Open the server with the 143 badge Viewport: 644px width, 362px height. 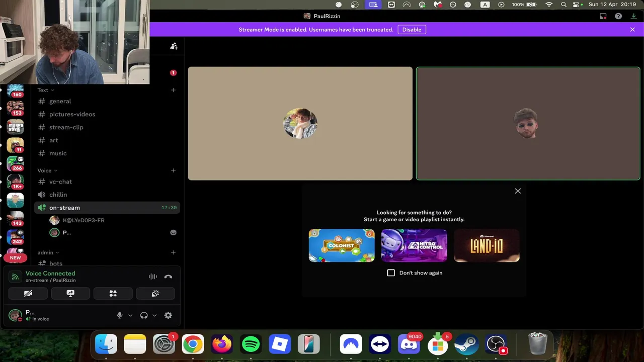pyautogui.click(x=15, y=219)
